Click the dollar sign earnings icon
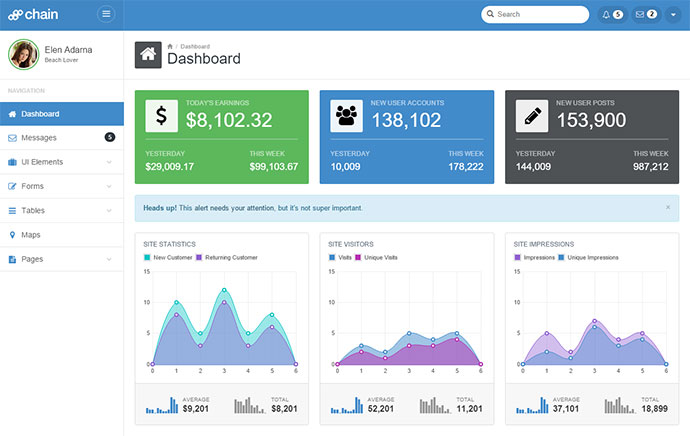The image size is (690, 436). pyautogui.click(x=161, y=115)
